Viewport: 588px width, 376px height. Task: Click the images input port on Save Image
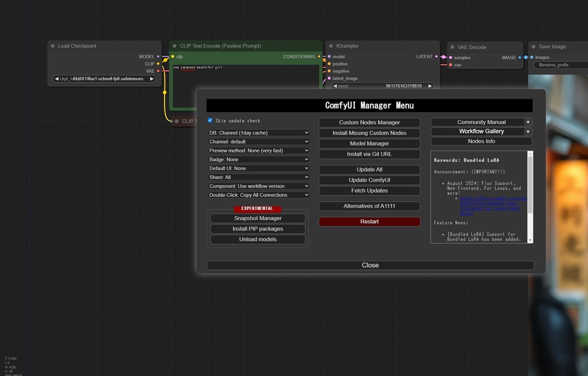[x=532, y=57]
